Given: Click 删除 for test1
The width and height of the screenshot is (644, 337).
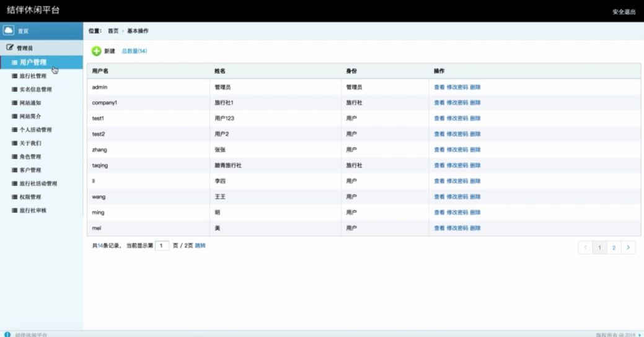Looking at the screenshot, I should (x=475, y=118).
